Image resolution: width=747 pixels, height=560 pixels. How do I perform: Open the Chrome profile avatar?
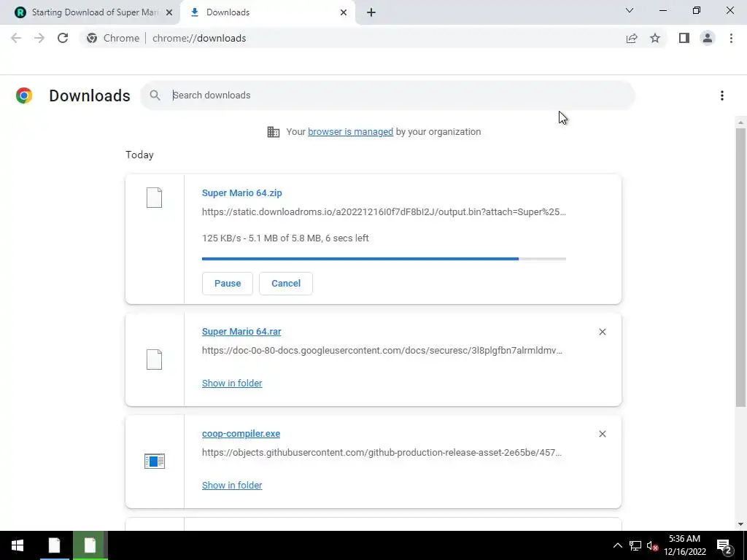tap(708, 38)
